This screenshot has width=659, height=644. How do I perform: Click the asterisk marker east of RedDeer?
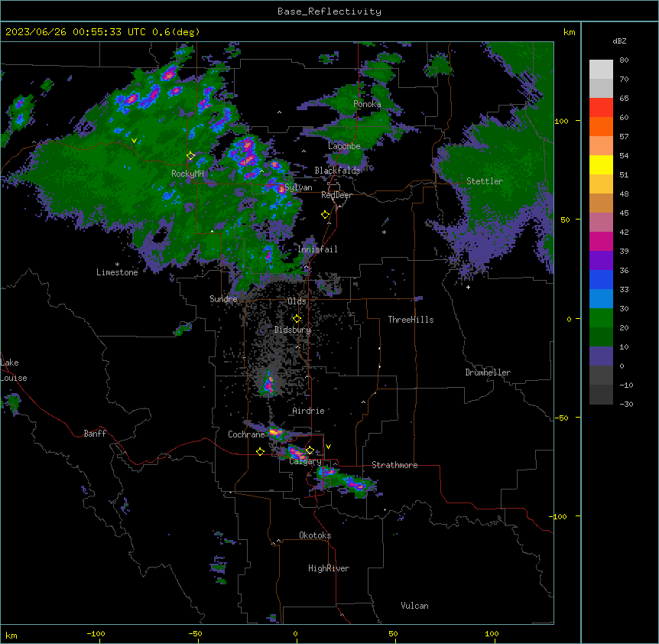pyautogui.click(x=384, y=233)
